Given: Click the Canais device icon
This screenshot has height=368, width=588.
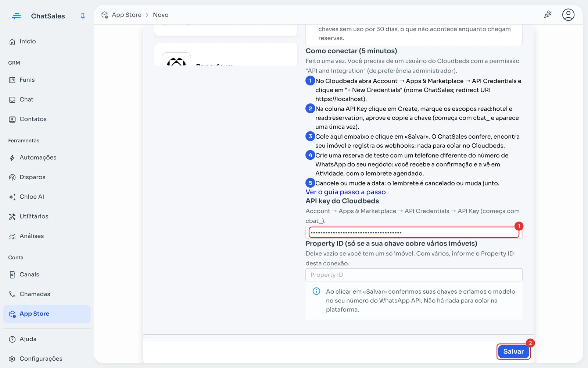Looking at the screenshot, I should pos(12,275).
